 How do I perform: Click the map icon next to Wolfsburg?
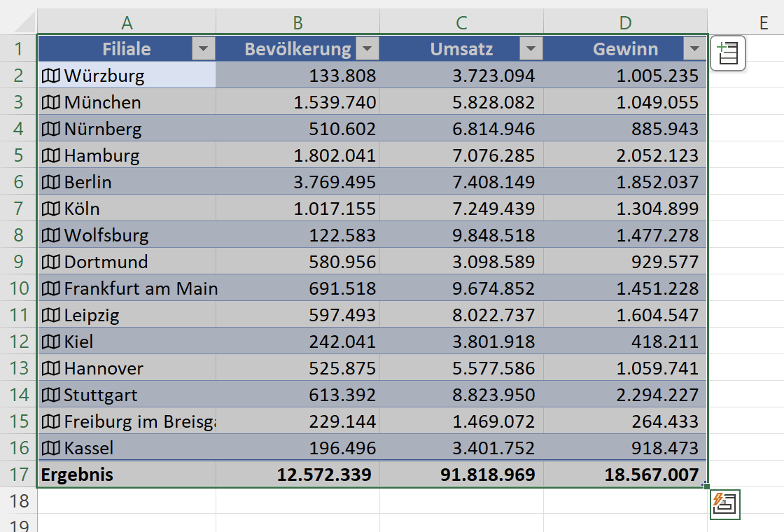(50, 235)
